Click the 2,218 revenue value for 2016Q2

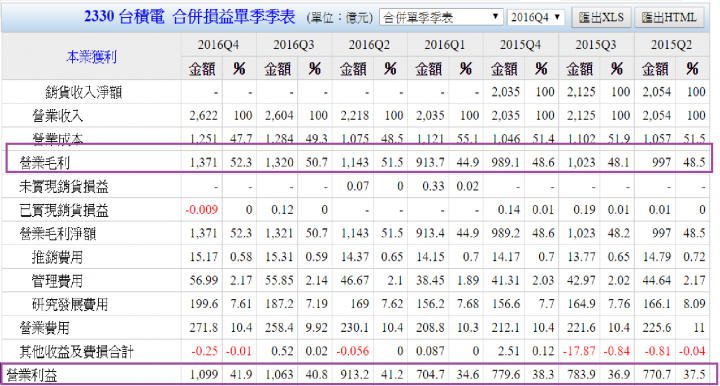tap(354, 115)
